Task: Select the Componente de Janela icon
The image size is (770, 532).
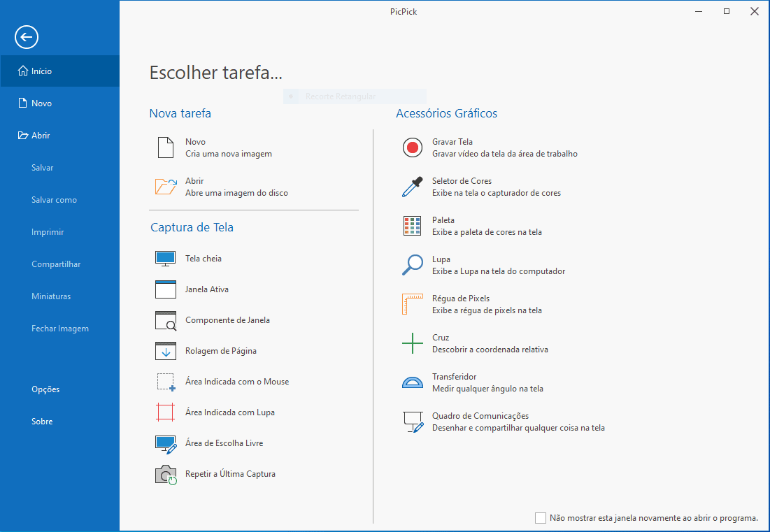Action: (x=166, y=320)
